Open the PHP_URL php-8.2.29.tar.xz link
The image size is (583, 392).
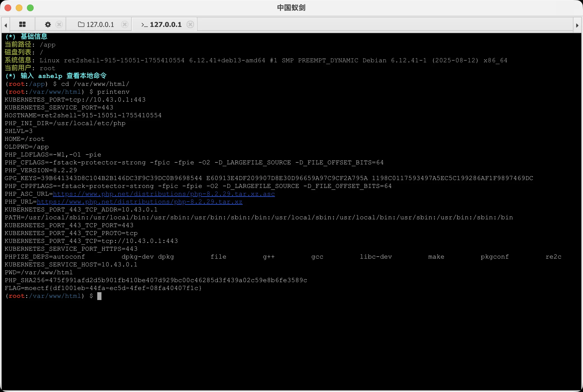point(139,202)
